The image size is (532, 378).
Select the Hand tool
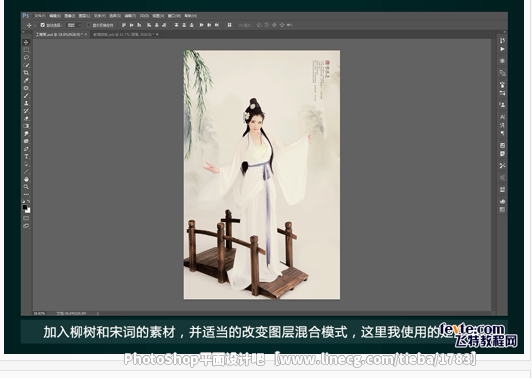26,179
